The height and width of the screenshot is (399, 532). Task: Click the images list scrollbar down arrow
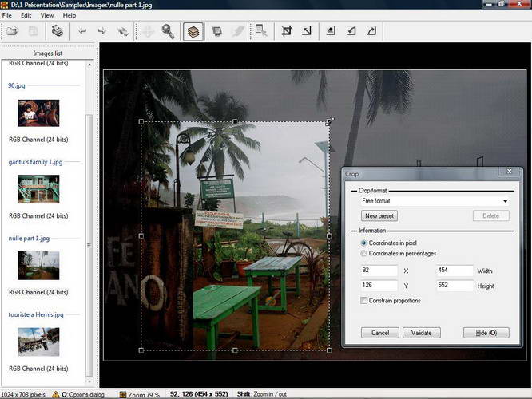click(89, 381)
